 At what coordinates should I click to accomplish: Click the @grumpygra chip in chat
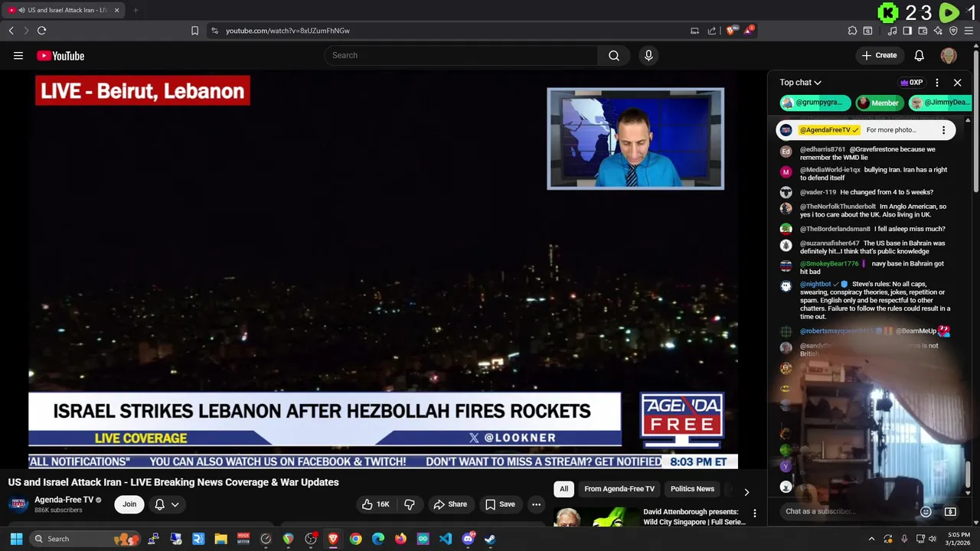point(815,103)
